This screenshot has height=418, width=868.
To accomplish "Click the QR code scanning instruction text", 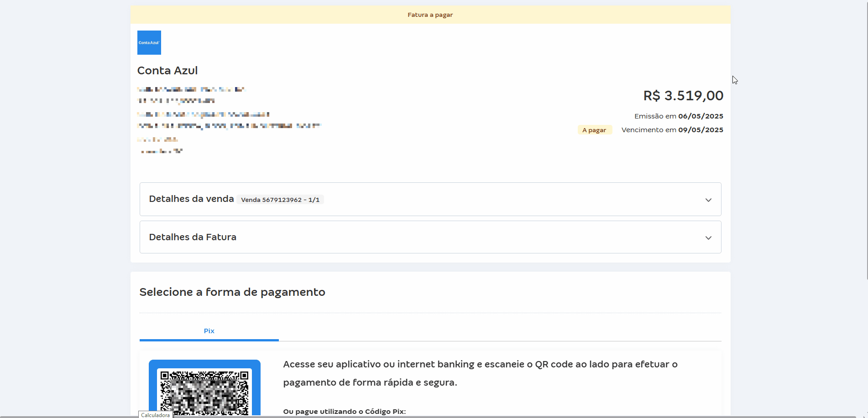I will 480,373.
